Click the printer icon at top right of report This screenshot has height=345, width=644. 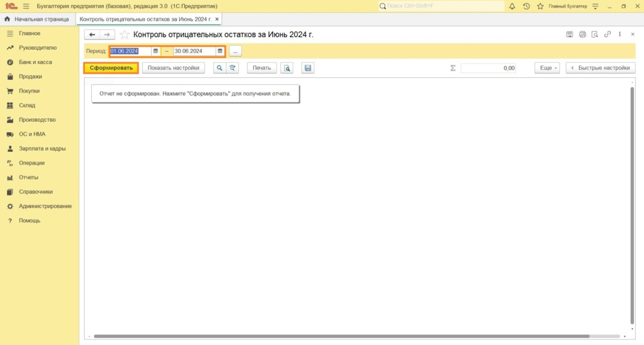(x=582, y=35)
